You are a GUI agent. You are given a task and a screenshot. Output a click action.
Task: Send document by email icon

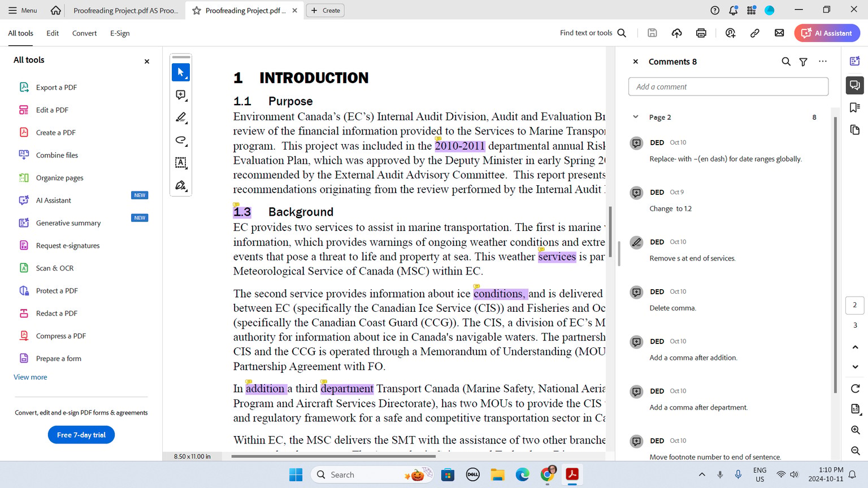[x=779, y=33]
